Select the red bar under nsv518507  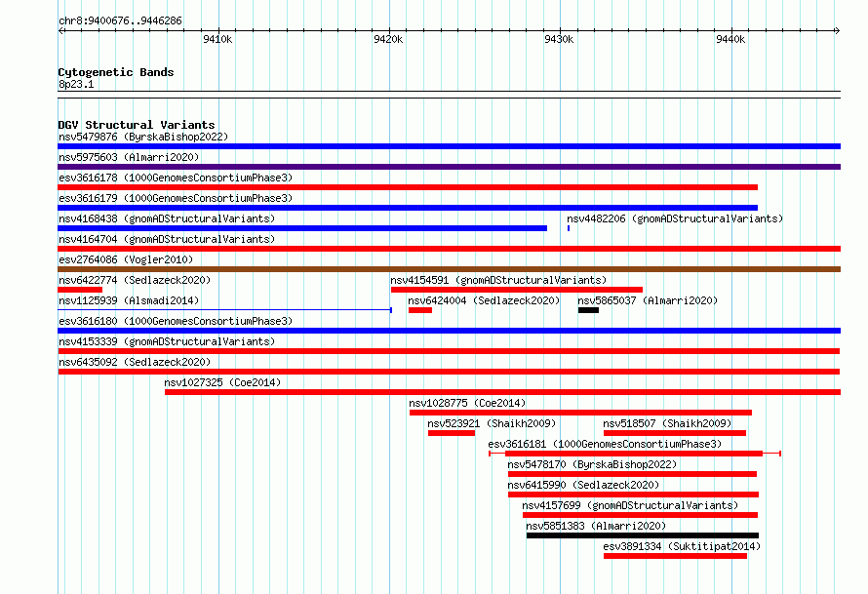[x=675, y=433]
